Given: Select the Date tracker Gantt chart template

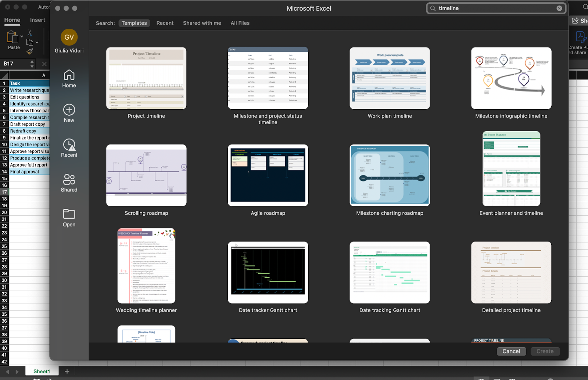Looking at the screenshot, I should 268,272.
